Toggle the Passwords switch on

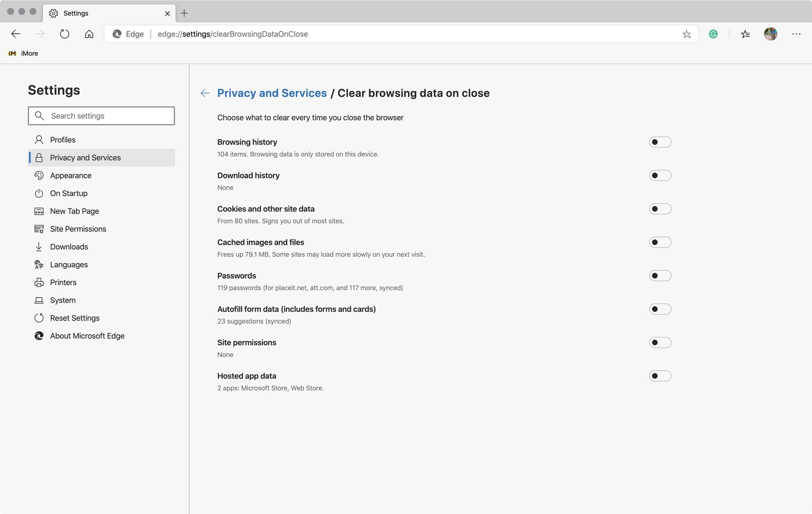(660, 276)
